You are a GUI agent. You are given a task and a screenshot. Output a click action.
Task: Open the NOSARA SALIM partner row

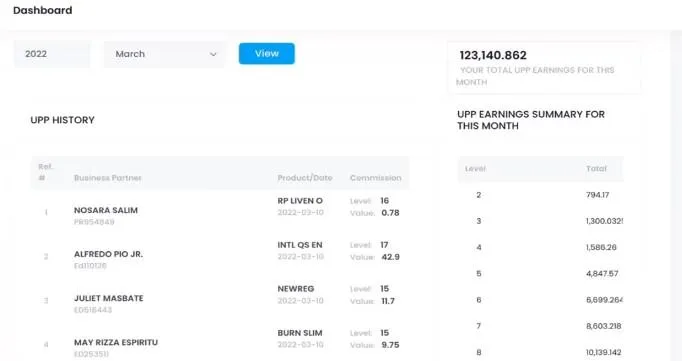pyautogui.click(x=220, y=211)
